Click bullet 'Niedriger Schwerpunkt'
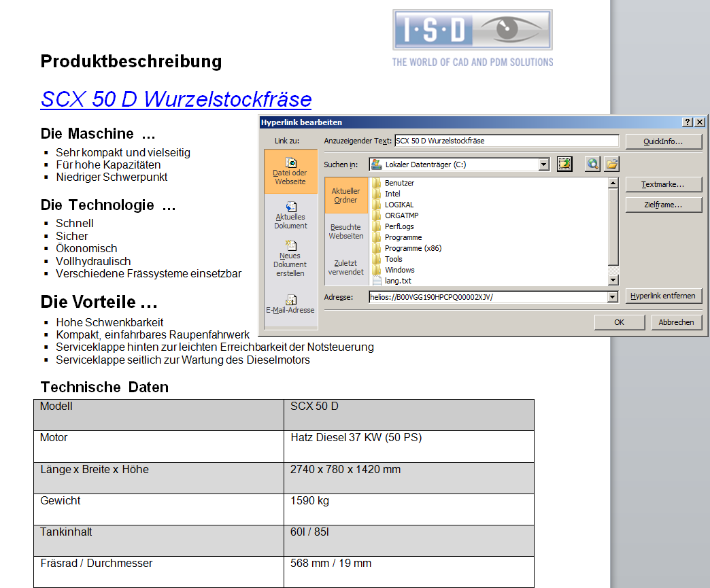Screen dimensions: 710x588 [112, 177]
